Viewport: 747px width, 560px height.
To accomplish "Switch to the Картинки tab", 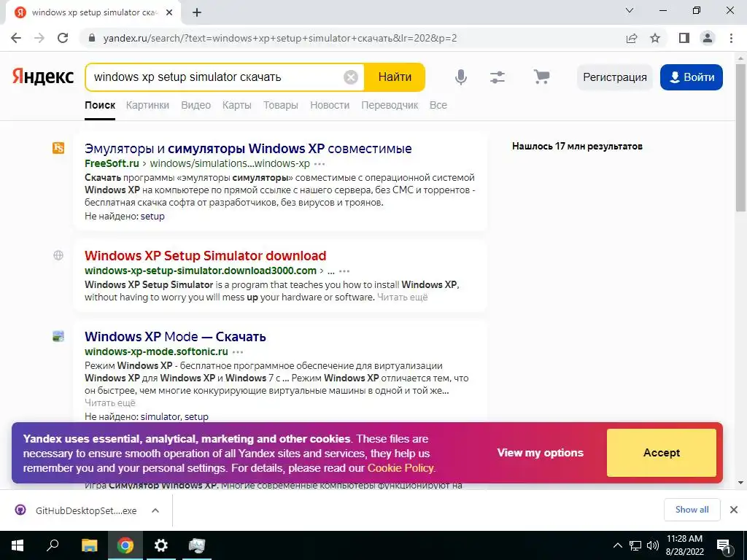I will 147,105.
